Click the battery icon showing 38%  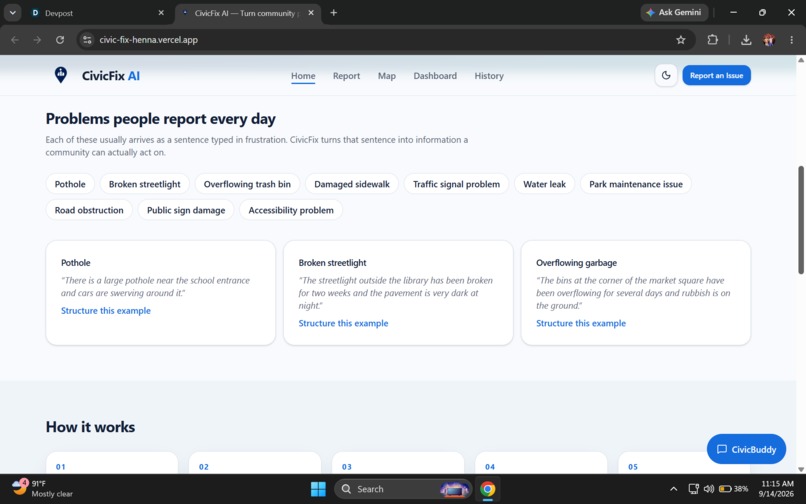pyautogui.click(x=734, y=489)
